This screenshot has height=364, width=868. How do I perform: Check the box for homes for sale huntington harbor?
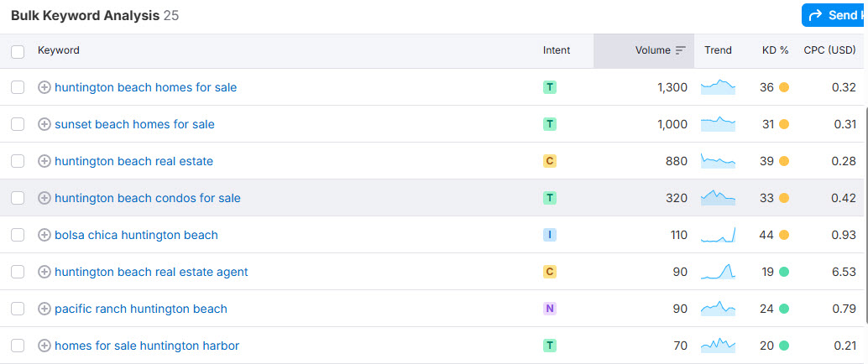pyautogui.click(x=18, y=346)
